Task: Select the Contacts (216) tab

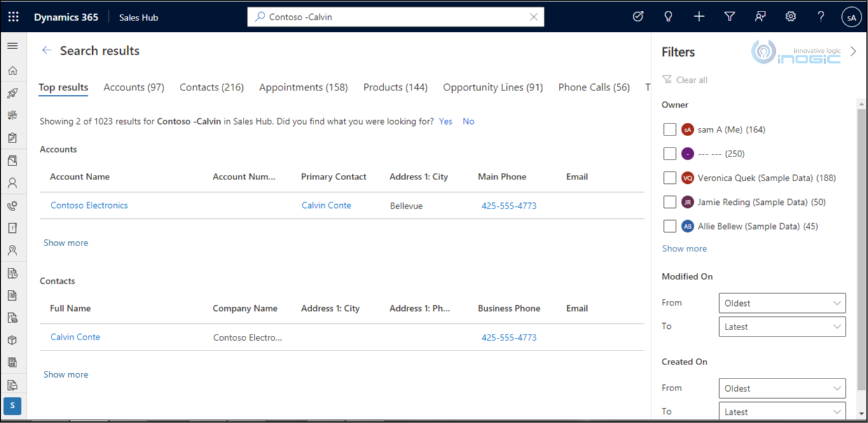Action: coord(211,88)
